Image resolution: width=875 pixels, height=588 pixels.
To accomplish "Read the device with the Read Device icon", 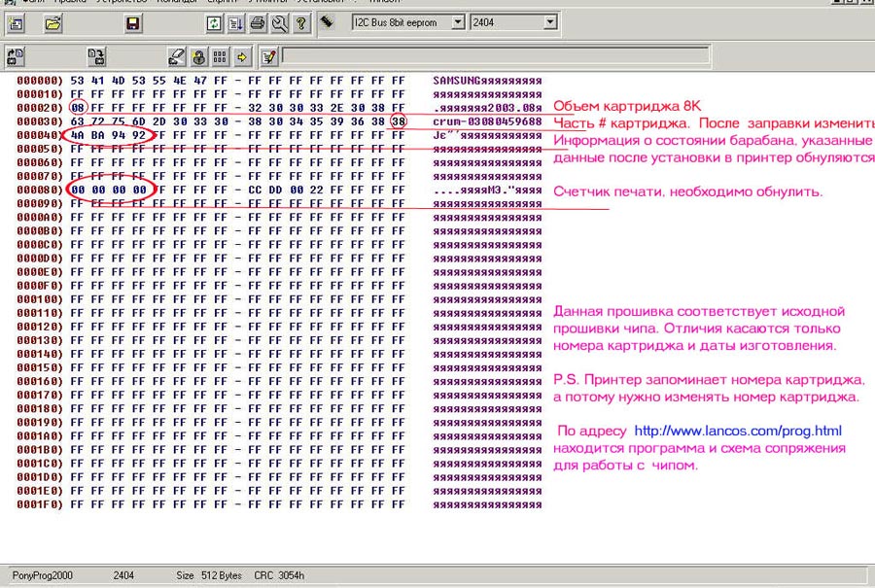I will click(x=15, y=56).
